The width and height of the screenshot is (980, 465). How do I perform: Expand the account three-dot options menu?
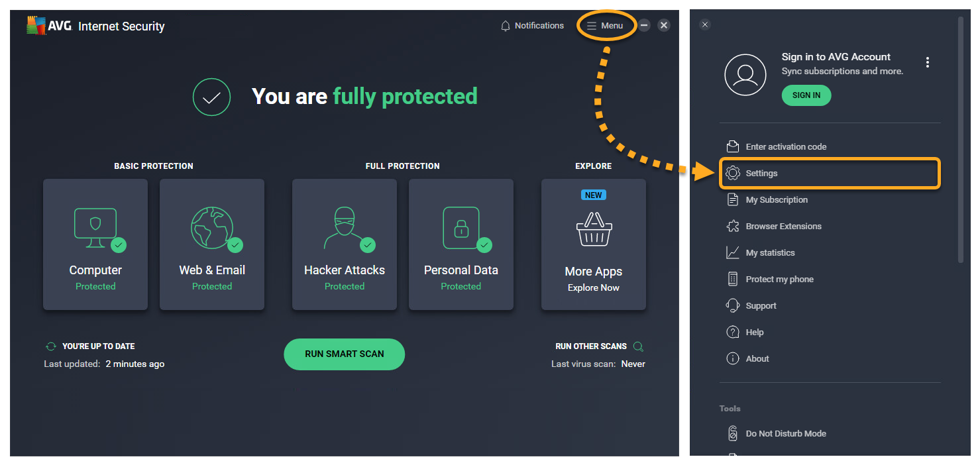928,62
